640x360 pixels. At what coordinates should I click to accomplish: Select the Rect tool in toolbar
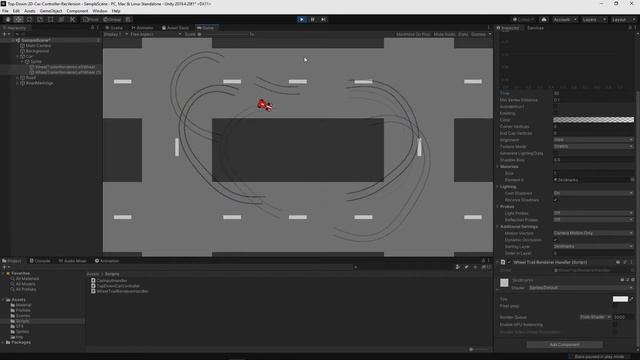point(51,20)
